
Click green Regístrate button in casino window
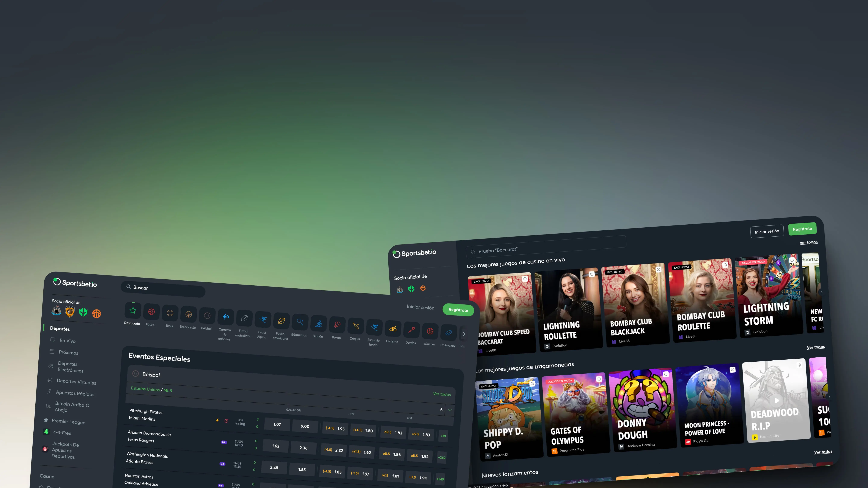(802, 229)
